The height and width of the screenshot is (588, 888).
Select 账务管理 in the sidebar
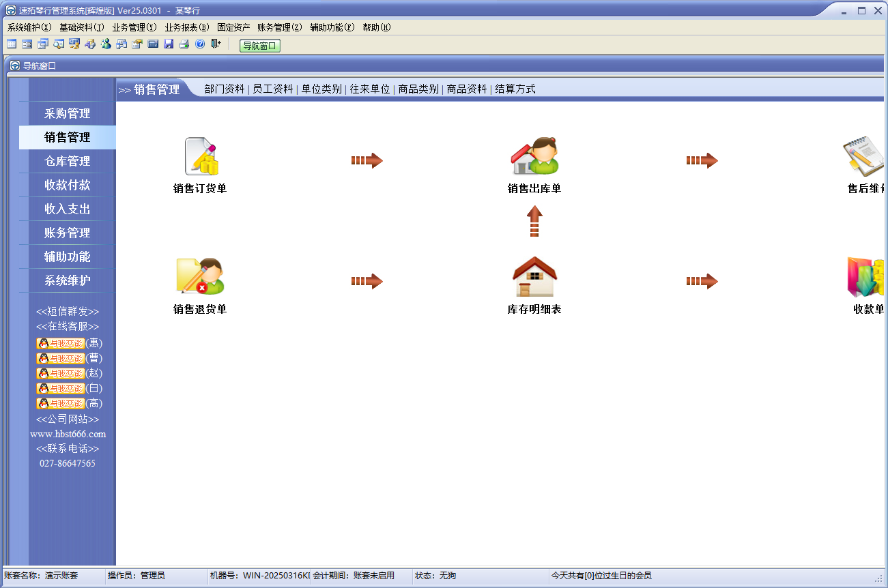pyautogui.click(x=68, y=233)
